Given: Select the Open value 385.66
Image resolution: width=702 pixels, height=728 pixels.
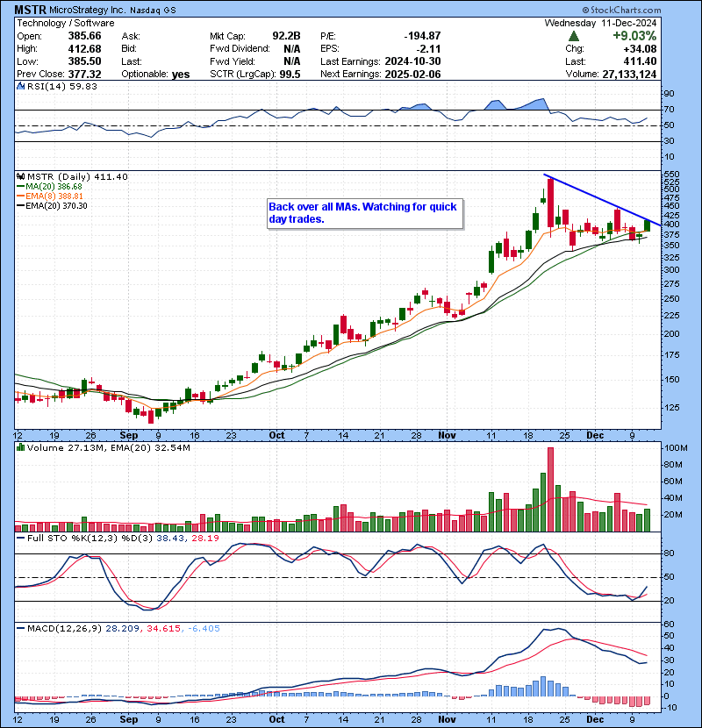Looking at the screenshot, I should 84,36.
